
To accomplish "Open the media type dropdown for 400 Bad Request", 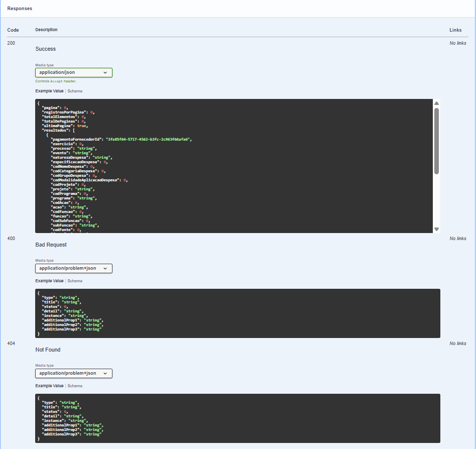I will click(x=74, y=268).
